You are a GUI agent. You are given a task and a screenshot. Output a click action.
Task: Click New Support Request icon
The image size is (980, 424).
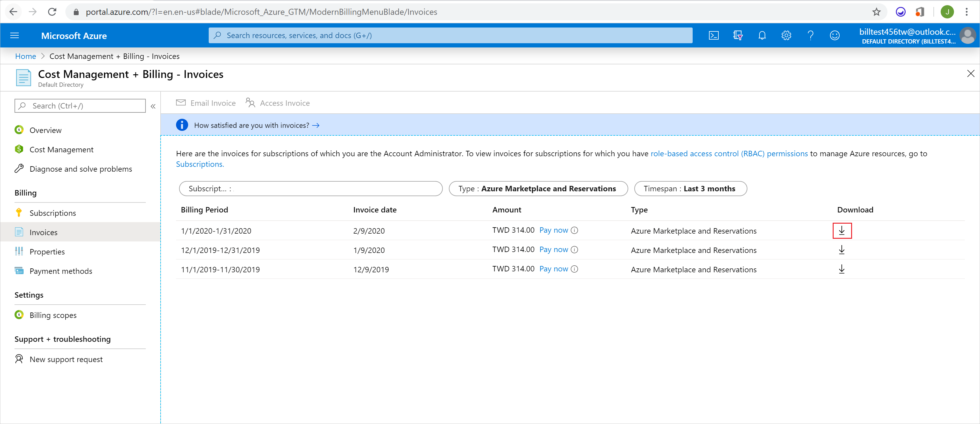click(19, 359)
